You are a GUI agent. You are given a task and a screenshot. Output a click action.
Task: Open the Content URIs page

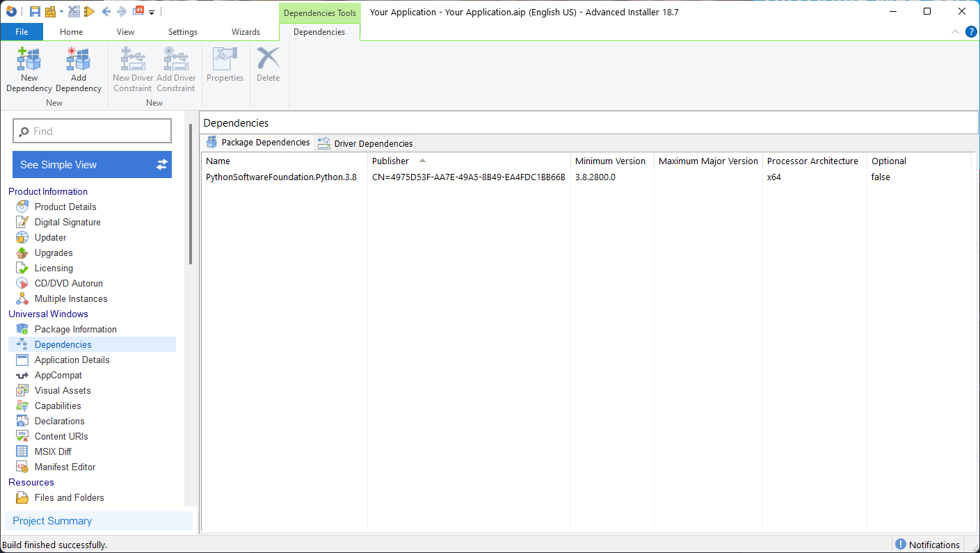61,436
